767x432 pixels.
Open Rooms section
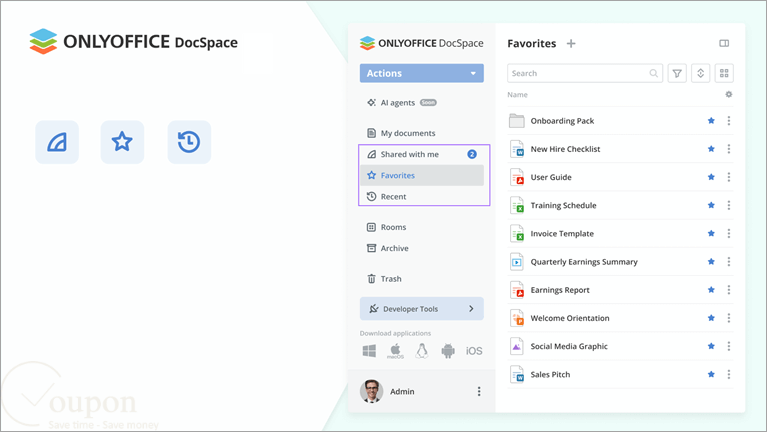coord(386,227)
